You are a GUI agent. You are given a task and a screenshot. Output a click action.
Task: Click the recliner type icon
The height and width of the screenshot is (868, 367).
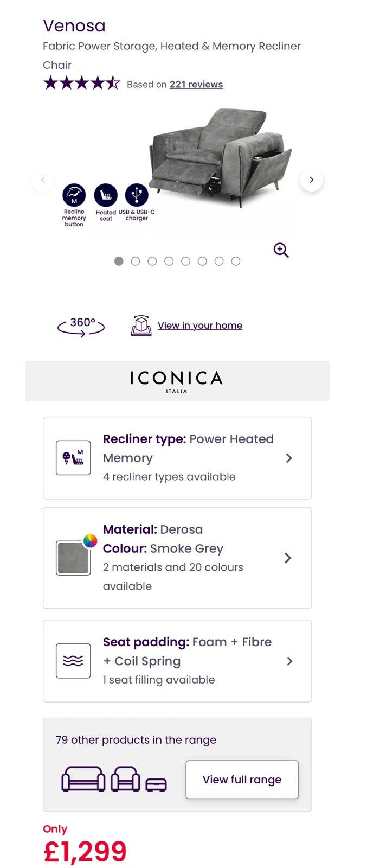tap(73, 458)
